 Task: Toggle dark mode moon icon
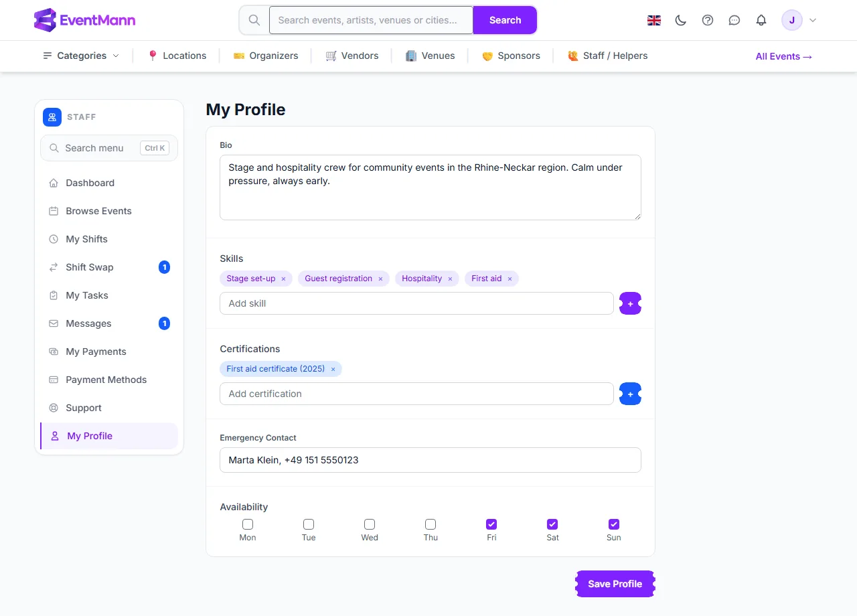click(x=681, y=20)
